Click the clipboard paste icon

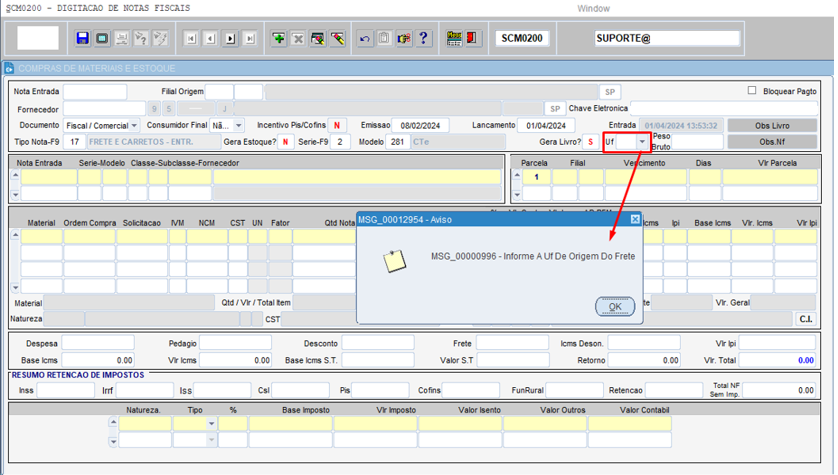[x=384, y=38]
